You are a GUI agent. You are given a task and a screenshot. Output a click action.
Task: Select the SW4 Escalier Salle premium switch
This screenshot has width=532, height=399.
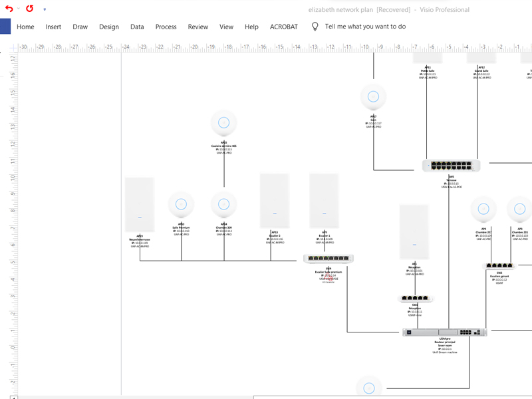click(x=329, y=259)
